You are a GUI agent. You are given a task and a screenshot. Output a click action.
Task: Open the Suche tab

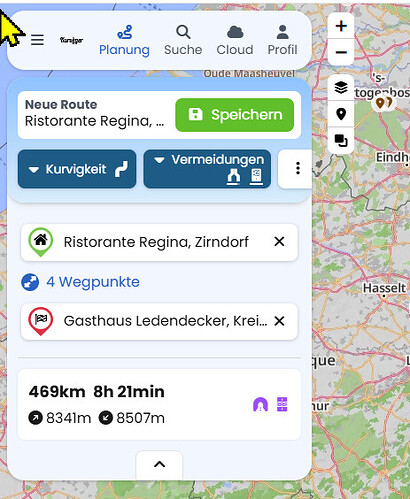click(183, 40)
